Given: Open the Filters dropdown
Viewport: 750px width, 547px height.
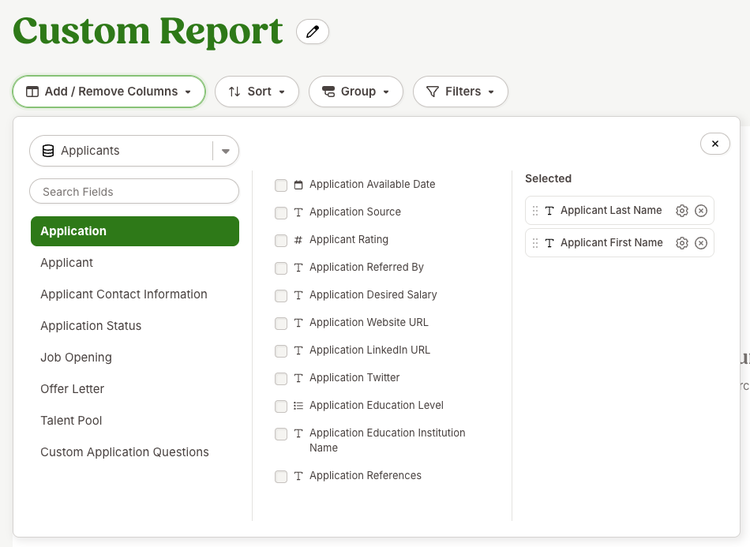Looking at the screenshot, I should pyautogui.click(x=460, y=91).
